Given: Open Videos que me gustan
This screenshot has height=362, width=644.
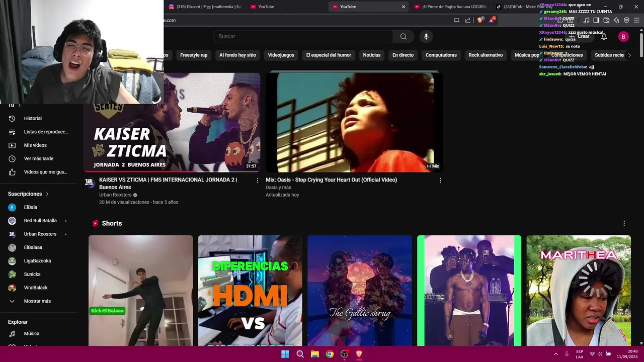Looking at the screenshot, I should [39, 172].
